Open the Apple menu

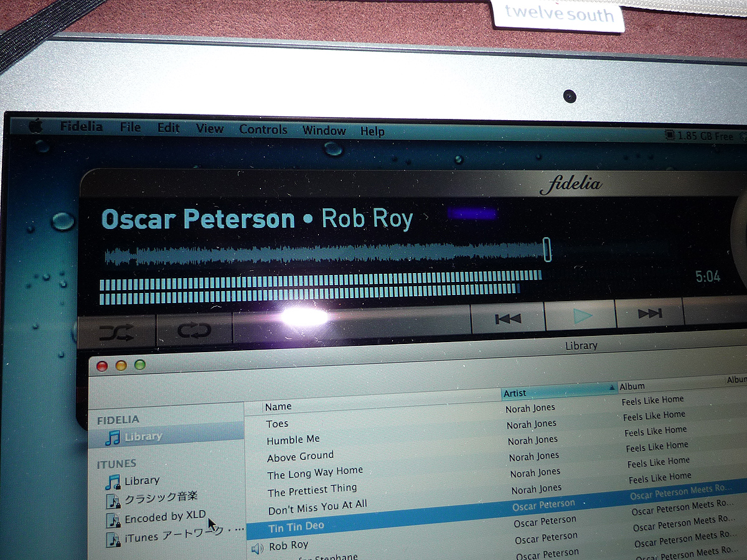[36, 125]
